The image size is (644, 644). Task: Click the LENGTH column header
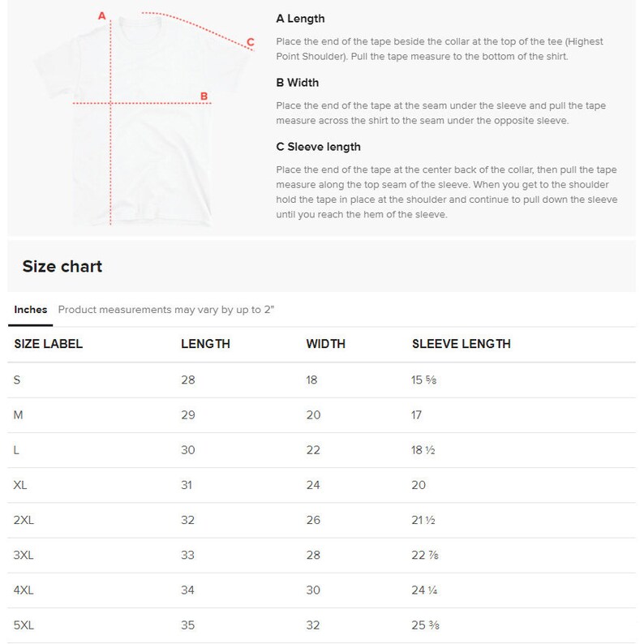[205, 344]
